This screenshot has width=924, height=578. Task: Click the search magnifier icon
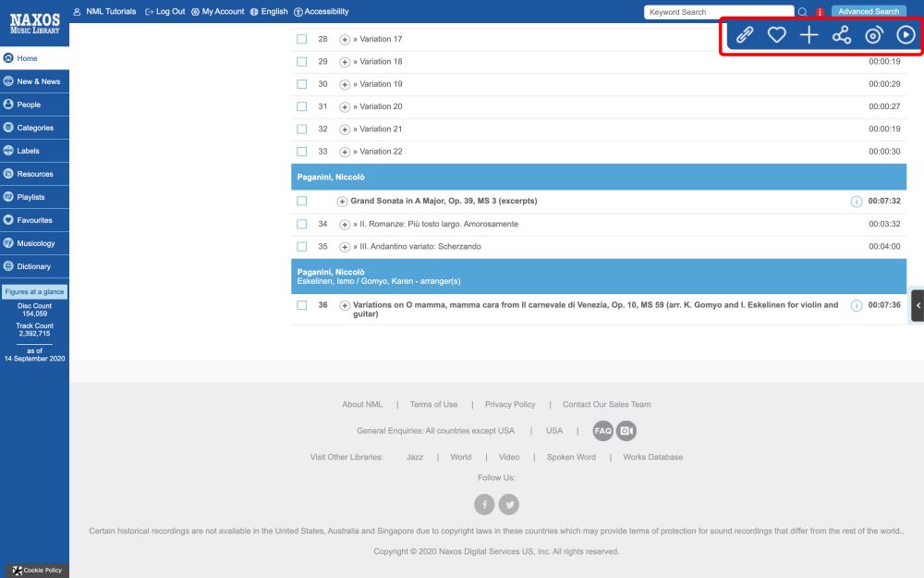pos(802,12)
